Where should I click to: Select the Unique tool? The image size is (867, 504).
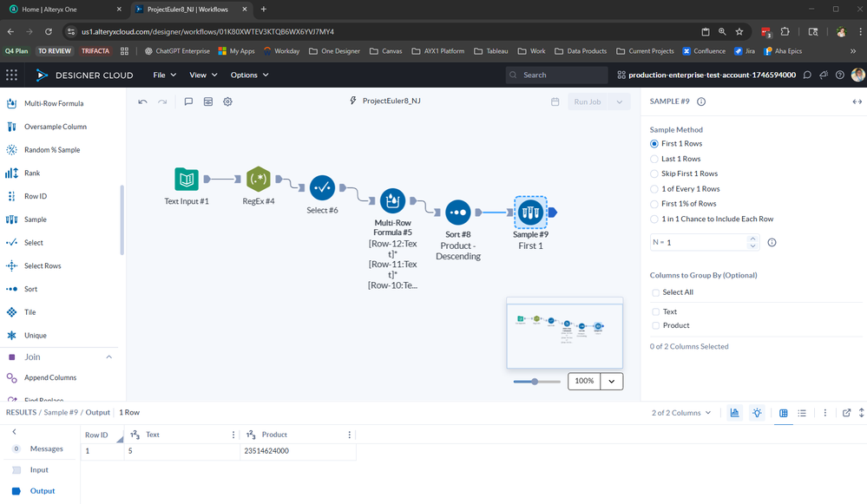pos(36,336)
